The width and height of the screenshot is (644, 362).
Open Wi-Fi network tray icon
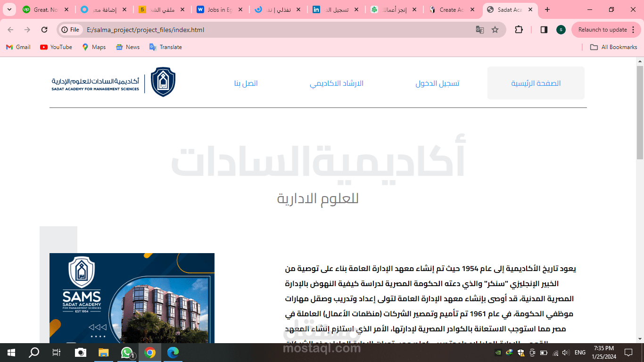point(555,353)
